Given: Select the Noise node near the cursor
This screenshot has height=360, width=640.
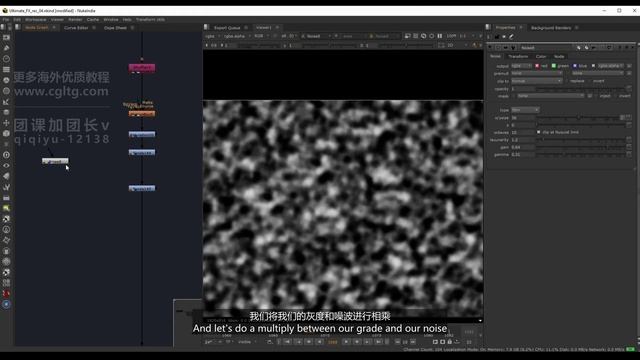Looking at the screenshot, I should click(x=55, y=161).
